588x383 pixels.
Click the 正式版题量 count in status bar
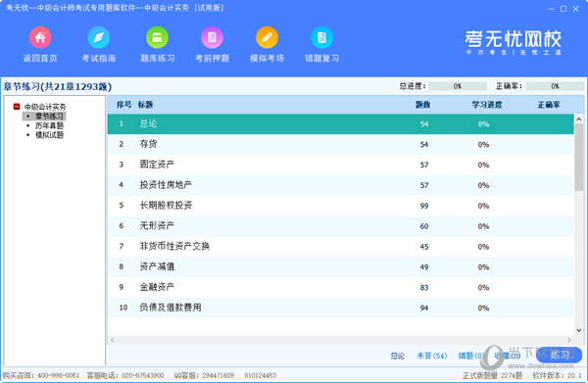[492, 375]
